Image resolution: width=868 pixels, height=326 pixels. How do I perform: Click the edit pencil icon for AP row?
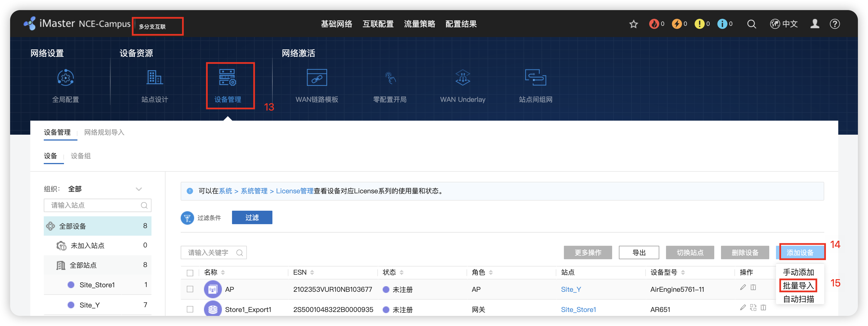tap(743, 287)
